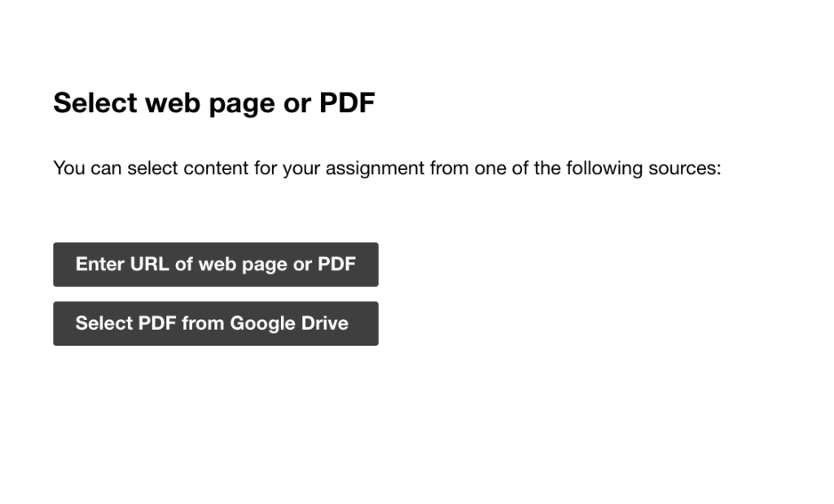Click the word 'assignment' in the description line
This screenshot has width=834, height=504.
pos(375,169)
